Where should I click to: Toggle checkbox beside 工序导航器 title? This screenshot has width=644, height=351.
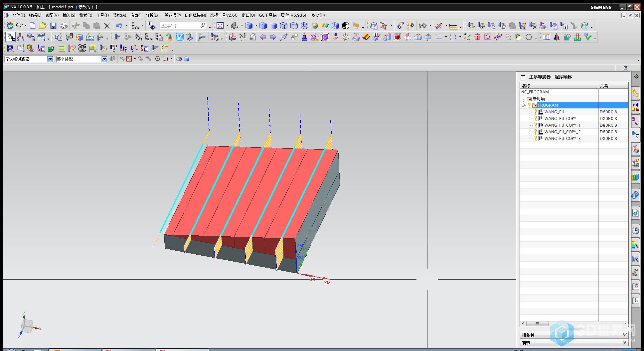pyautogui.click(x=523, y=77)
